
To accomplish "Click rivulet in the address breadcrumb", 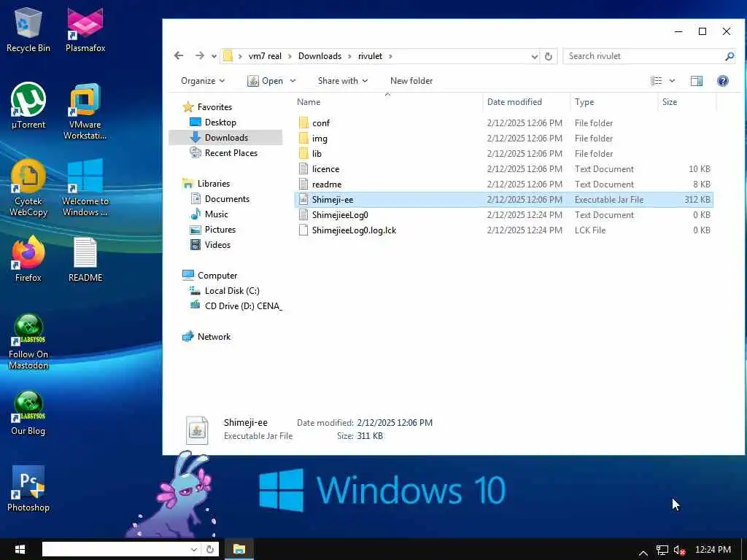I will click(x=370, y=56).
